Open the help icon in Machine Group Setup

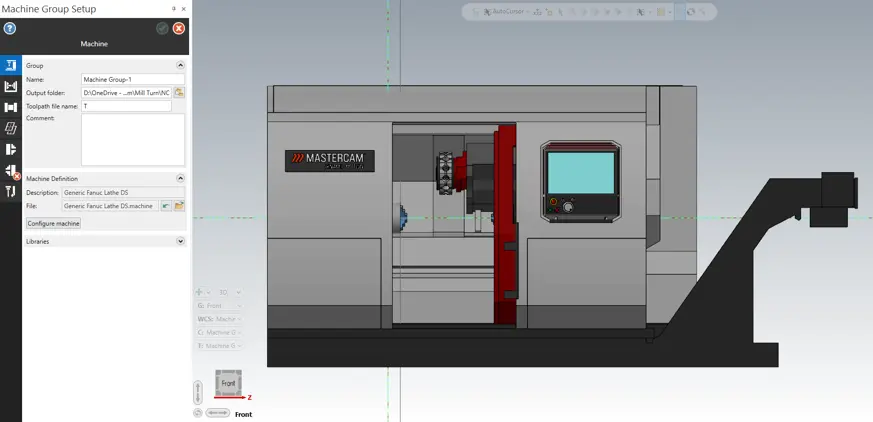pyautogui.click(x=9, y=28)
